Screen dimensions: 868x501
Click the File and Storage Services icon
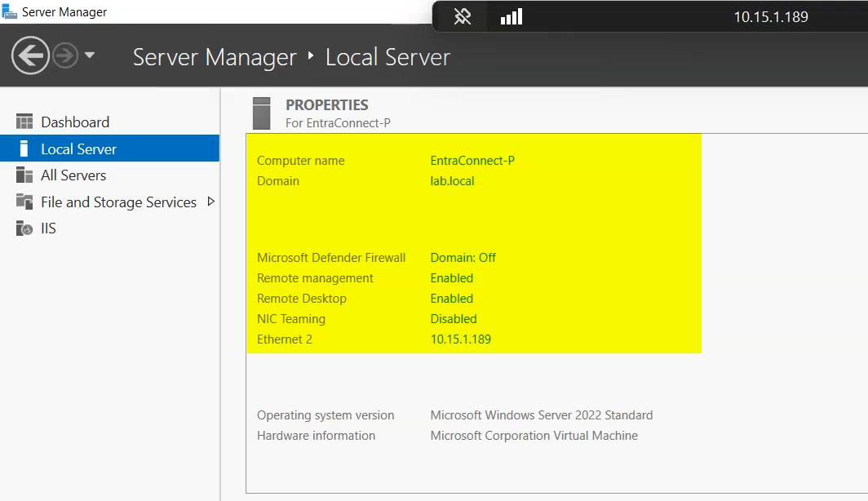click(24, 202)
